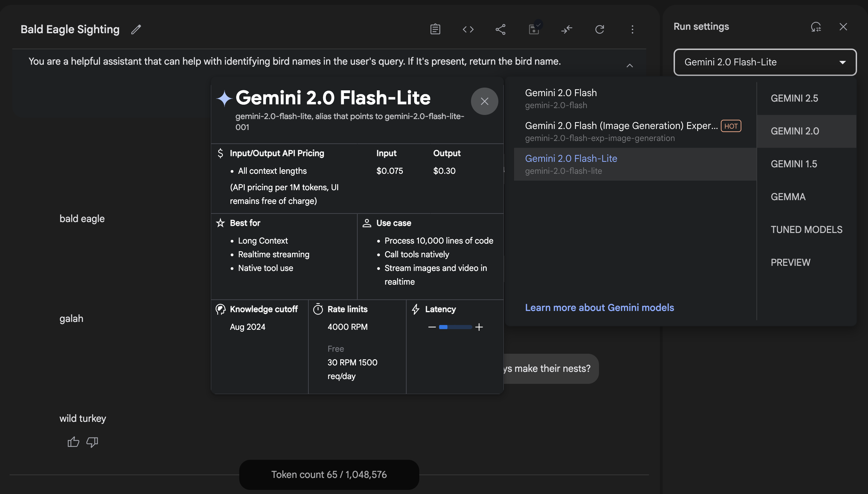This screenshot has width=868, height=494.
Task: Click the refresh chat icon
Action: (x=599, y=29)
